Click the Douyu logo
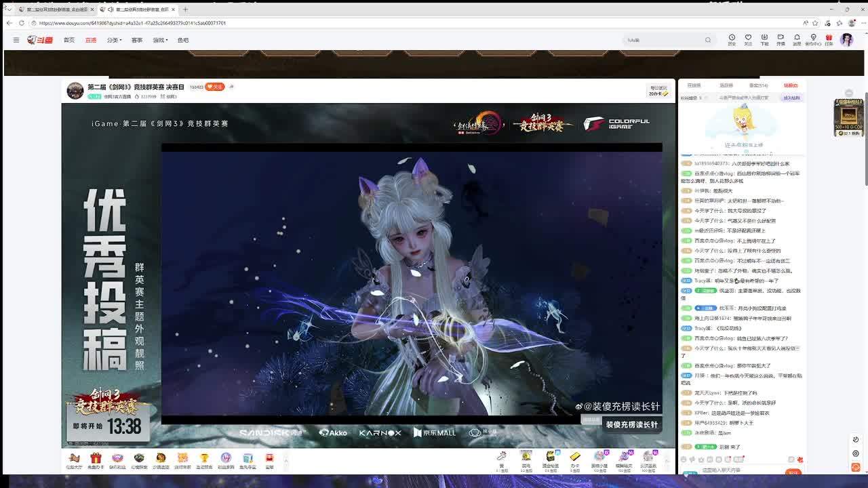Viewport: 868px width, 488px height. click(x=40, y=40)
